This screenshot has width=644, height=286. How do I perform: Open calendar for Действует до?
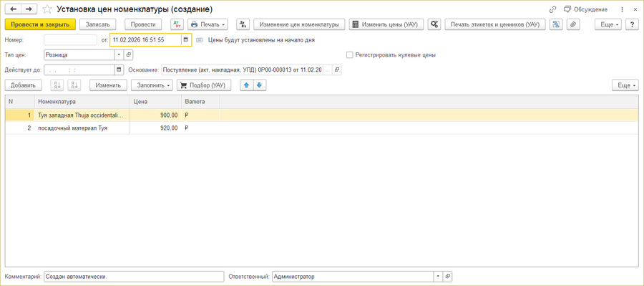119,70
